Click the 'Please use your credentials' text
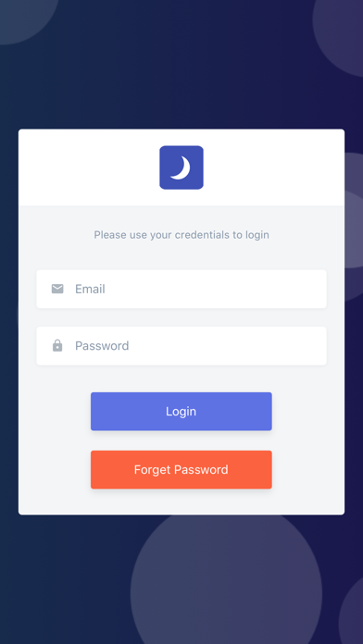Image resolution: width=363 pixels, height=644 pixels. point(181,235)
